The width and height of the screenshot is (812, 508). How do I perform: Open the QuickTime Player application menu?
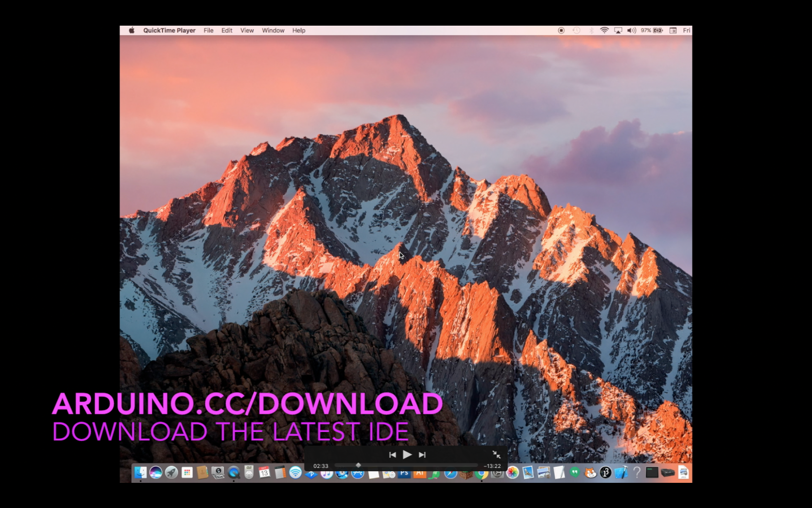[169, 30]
